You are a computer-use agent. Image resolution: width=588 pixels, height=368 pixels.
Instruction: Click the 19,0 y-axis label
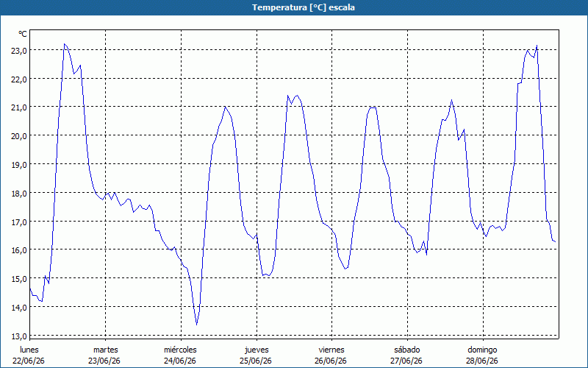coord(18,164)
